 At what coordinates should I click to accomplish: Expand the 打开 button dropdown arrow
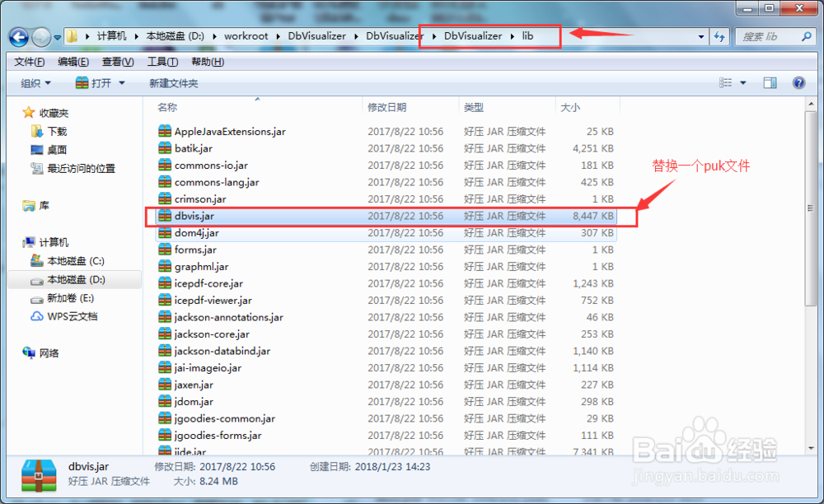122,83
